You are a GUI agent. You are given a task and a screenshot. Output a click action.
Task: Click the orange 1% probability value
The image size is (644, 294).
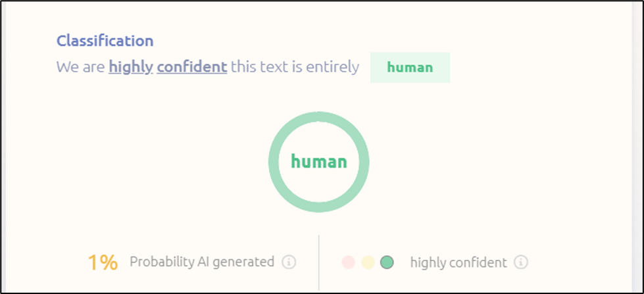[103, 262]
